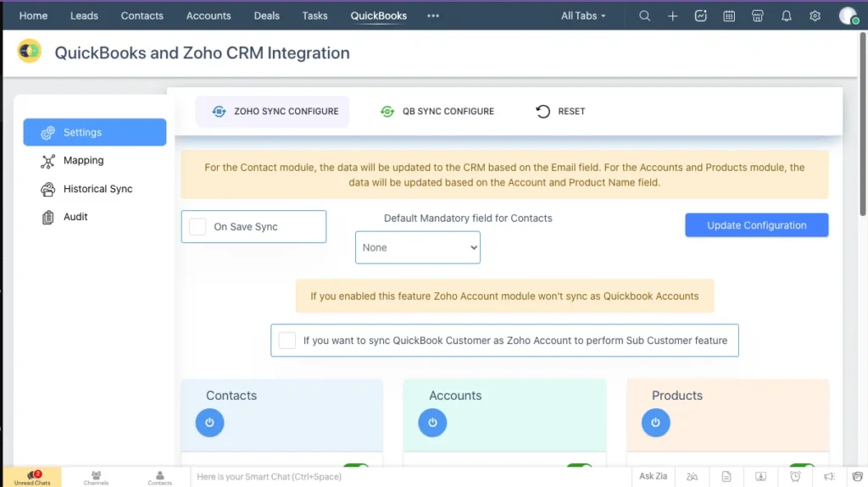
Task: Click the Products card heading
Action: pyautogui.click(x=677, y=396)
